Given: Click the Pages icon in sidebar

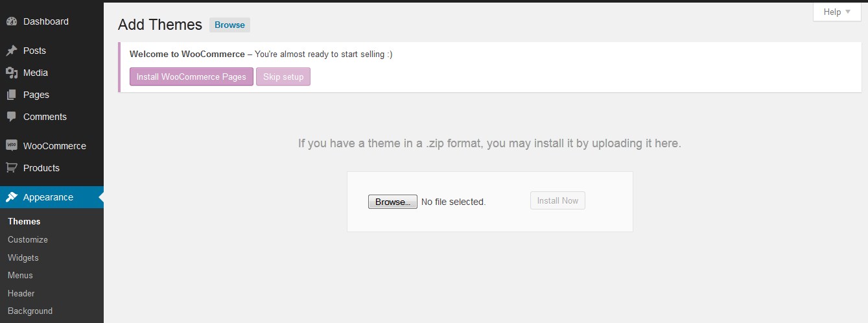Looking at the screenshot, I should 12,95.
